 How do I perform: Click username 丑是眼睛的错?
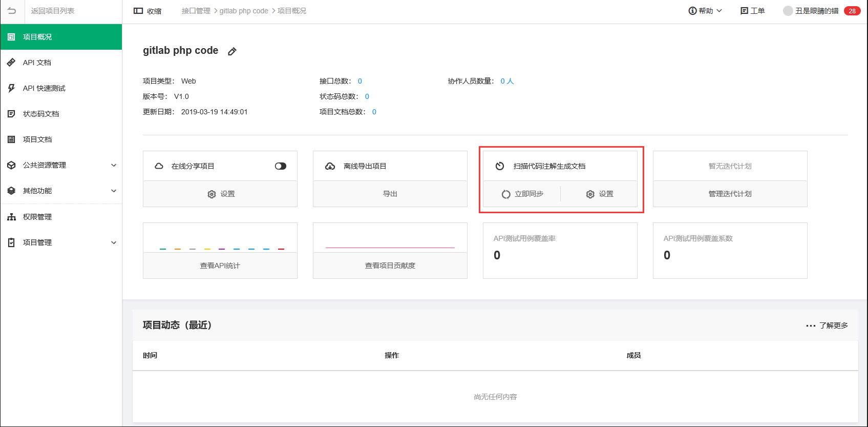[x=817, y=11]
